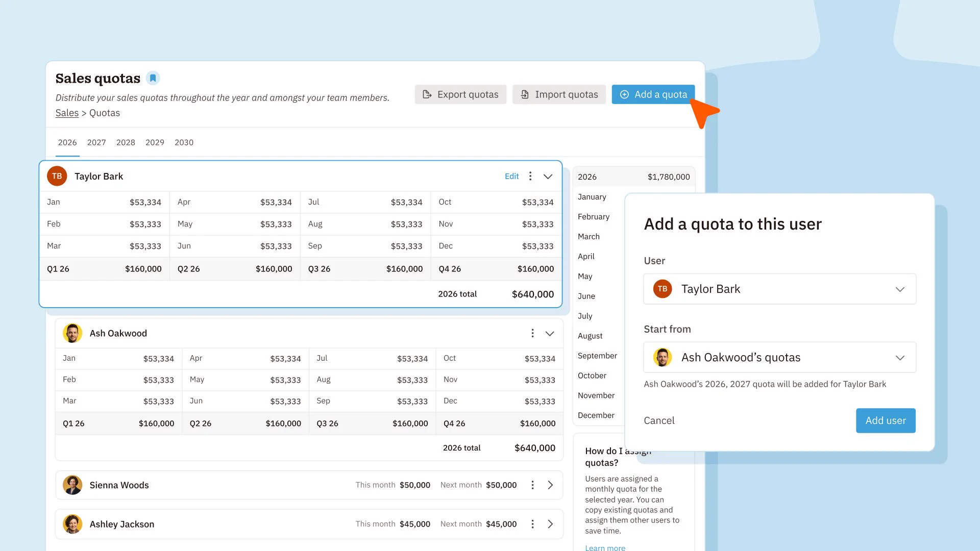This screenshot has width=980, height=551.
Task: Collapse Ash Oakwood's quota card chevron
Action: [550, 333]
